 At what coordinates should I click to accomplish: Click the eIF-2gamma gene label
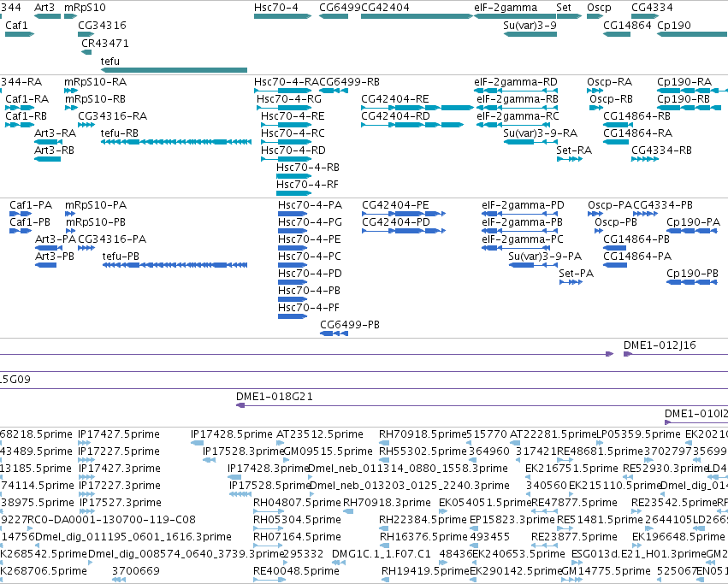[x=506, y=8]
